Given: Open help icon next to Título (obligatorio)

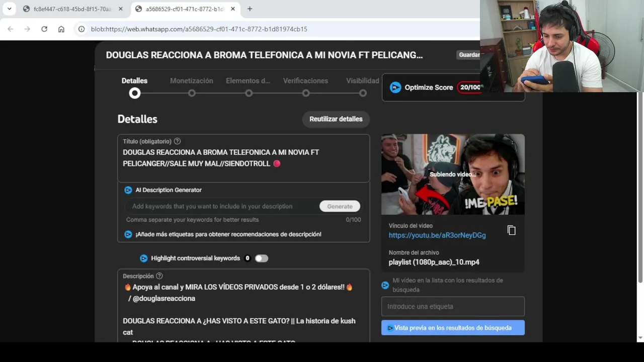Looking at the screenshot, I should [x=177, y=141].
